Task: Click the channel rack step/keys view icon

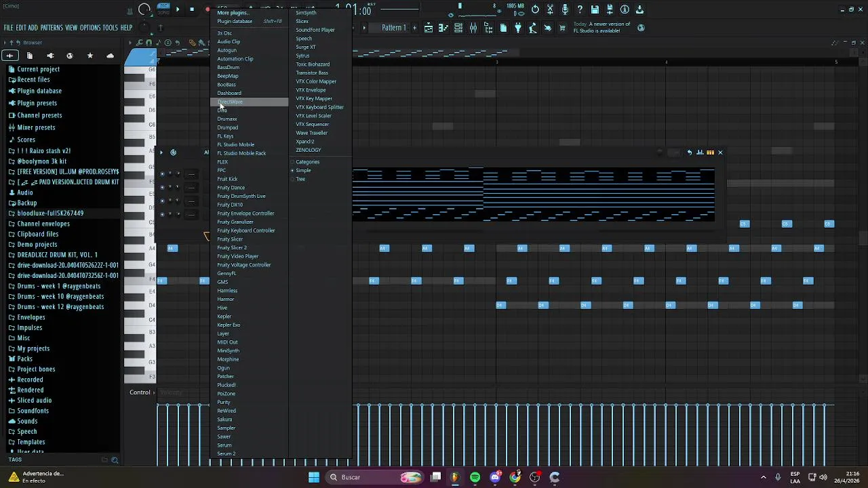Action: (710, 152)
